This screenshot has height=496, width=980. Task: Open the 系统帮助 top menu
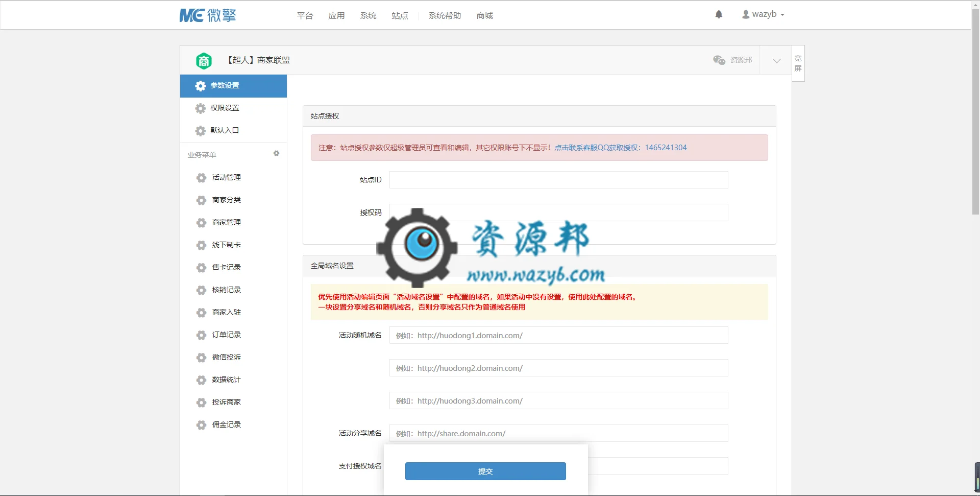445,16
